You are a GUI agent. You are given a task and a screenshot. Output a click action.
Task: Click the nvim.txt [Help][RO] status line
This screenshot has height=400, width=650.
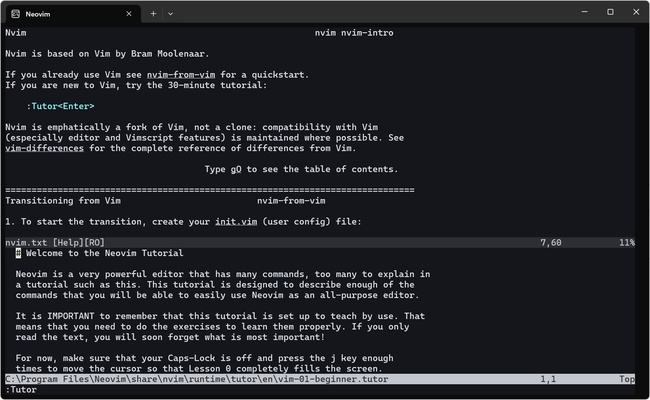click(x=320, y=242)
